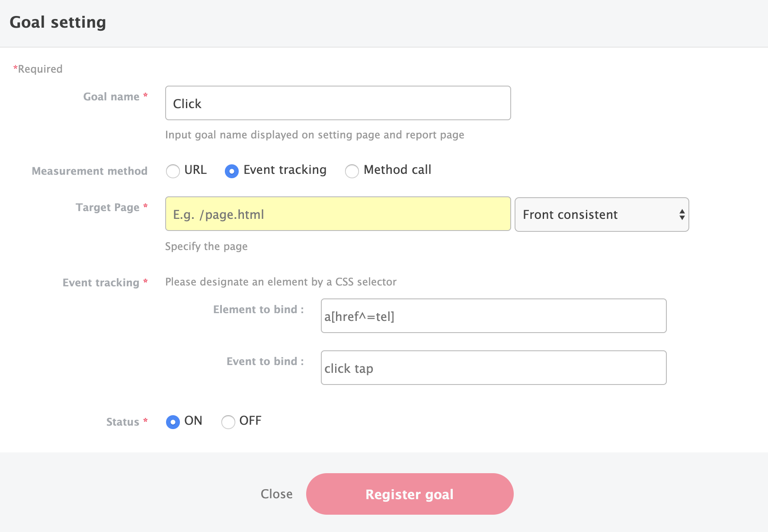768x532 pixels.
Task: Turn Status to ON
Action: click(173, 422)
